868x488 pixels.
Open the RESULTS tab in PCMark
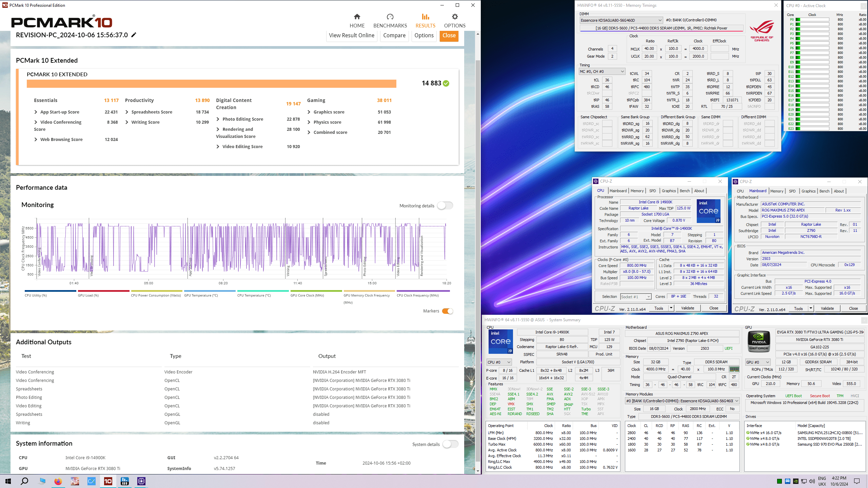coord(425,21)
